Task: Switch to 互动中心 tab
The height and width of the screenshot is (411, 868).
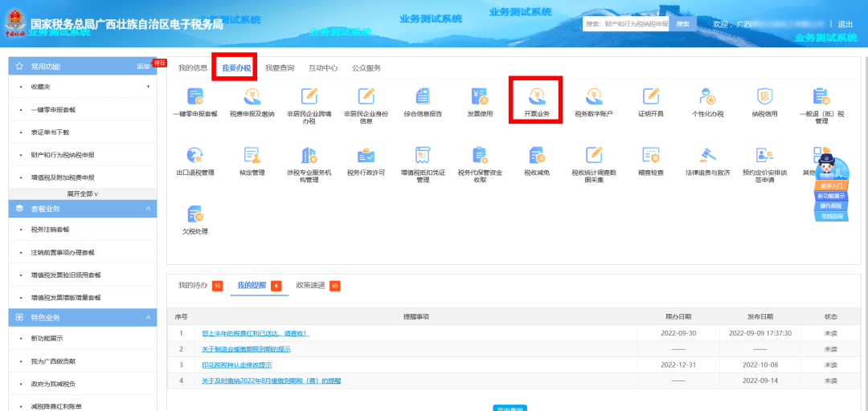Action: (323, 68)
